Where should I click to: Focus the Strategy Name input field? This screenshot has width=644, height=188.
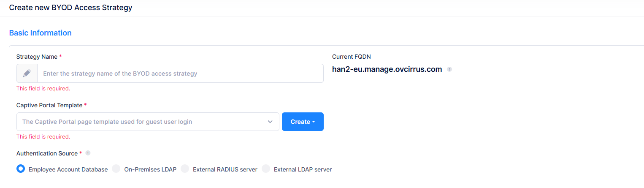(180, 74)
